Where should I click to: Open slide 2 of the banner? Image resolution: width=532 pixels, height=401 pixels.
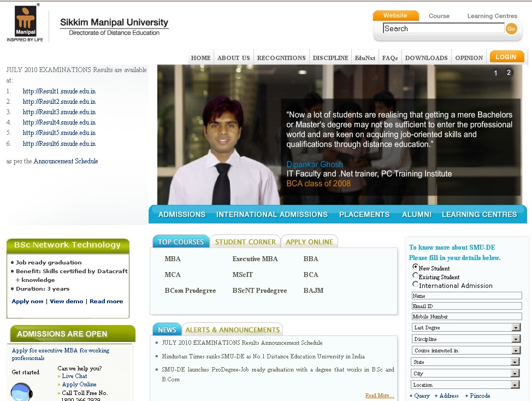(509, 72)
